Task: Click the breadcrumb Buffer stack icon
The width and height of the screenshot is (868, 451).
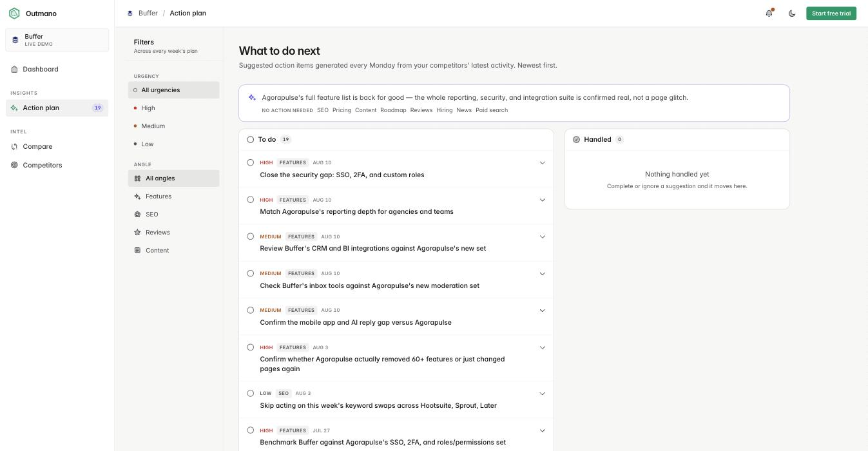Action: 130,14
